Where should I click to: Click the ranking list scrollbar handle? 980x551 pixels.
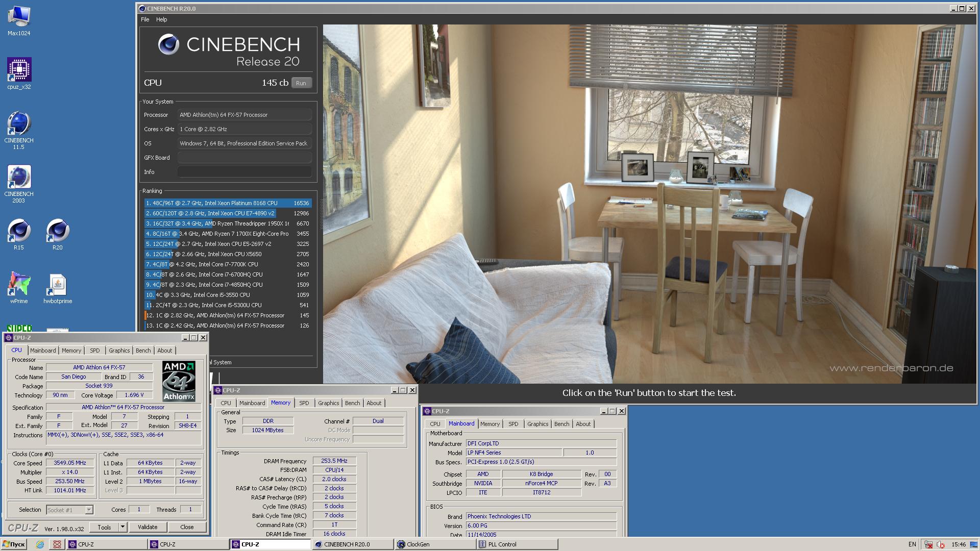[322, 213]
